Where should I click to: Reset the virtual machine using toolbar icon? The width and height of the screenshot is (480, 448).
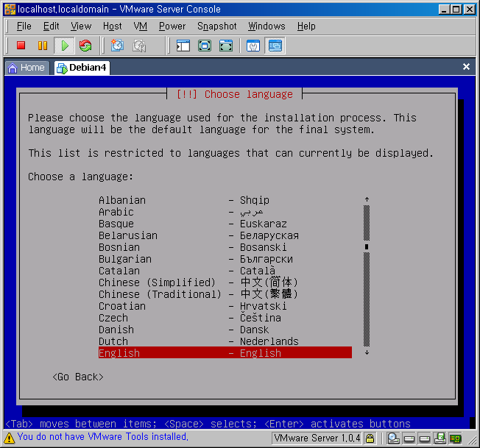85,46
